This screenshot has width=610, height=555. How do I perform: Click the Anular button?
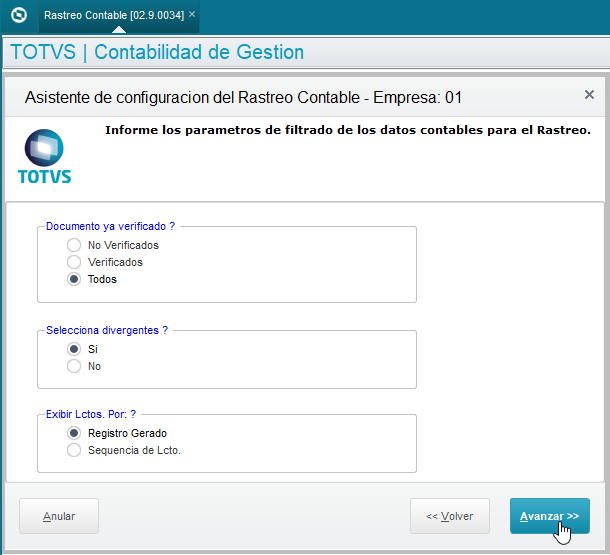tap(59, 516)
